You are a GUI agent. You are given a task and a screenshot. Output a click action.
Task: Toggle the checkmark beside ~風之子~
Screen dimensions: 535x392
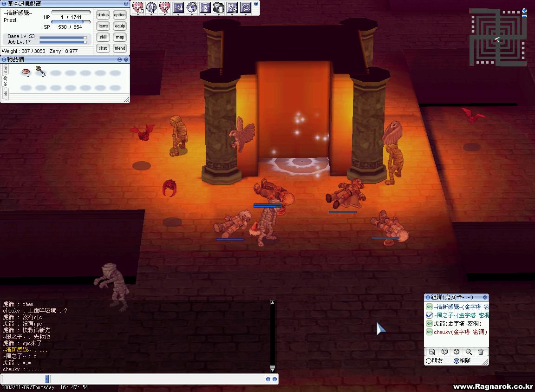pyautogui.click(x=429, y=315)
